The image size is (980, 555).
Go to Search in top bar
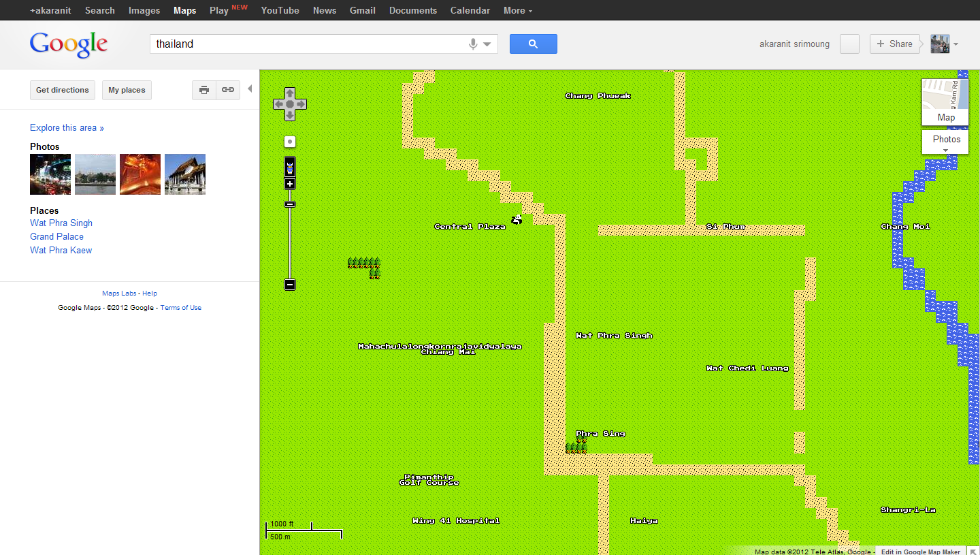tap(100, 10)
